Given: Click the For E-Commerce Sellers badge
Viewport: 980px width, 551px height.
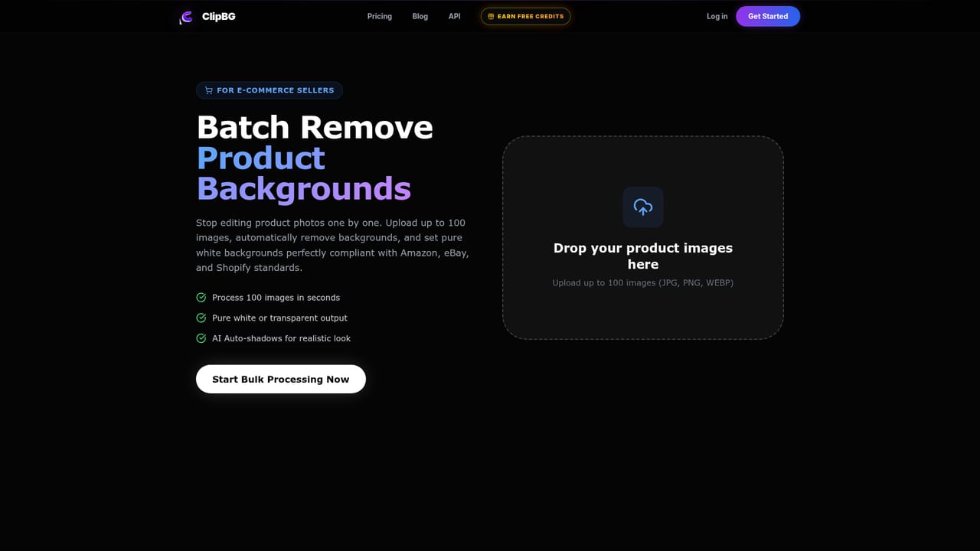Looking at the screenshot, I should click(269, 90).
